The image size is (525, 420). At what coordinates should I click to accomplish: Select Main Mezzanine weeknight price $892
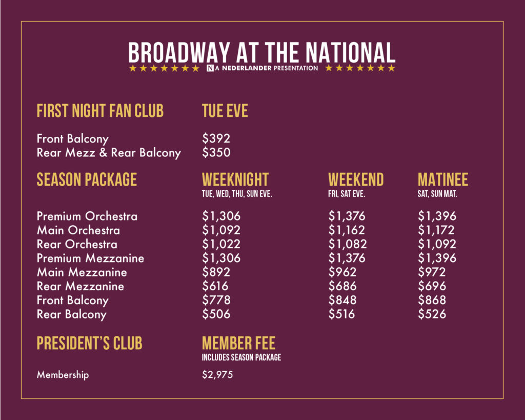click(x=216, y=272)
